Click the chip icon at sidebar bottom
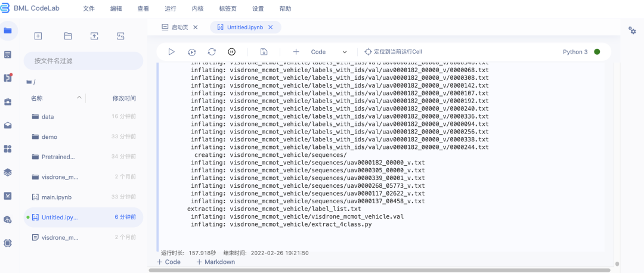The height and width of the screenshot is (273, 644). (8, 243)
